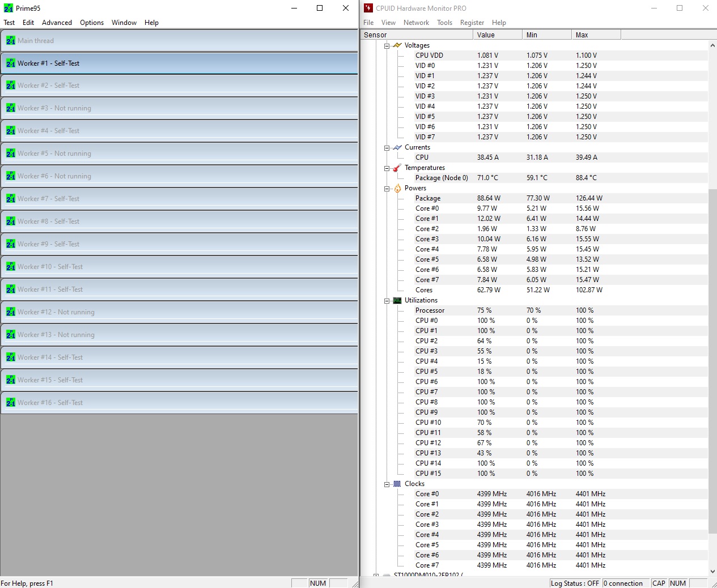Click the Temperatures thermometer icon

[x=397, y=168]
